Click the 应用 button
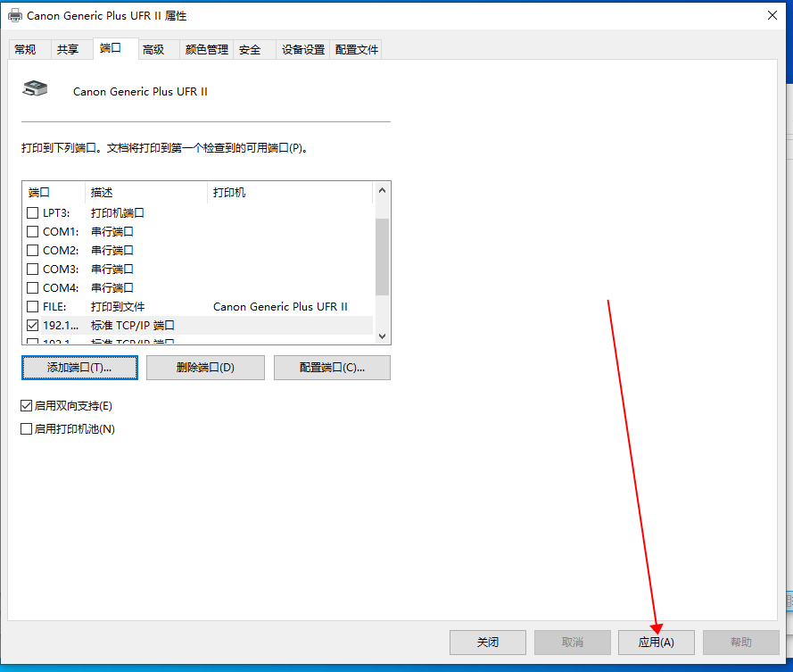 coord(656,643)
